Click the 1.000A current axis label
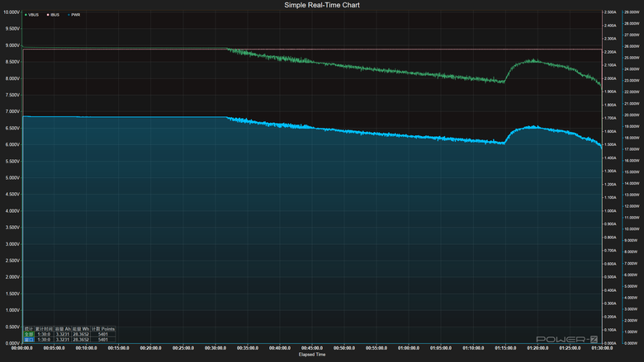Image resolution: width=644 pixels, height=362 pixels. click(x=610, y=211)
